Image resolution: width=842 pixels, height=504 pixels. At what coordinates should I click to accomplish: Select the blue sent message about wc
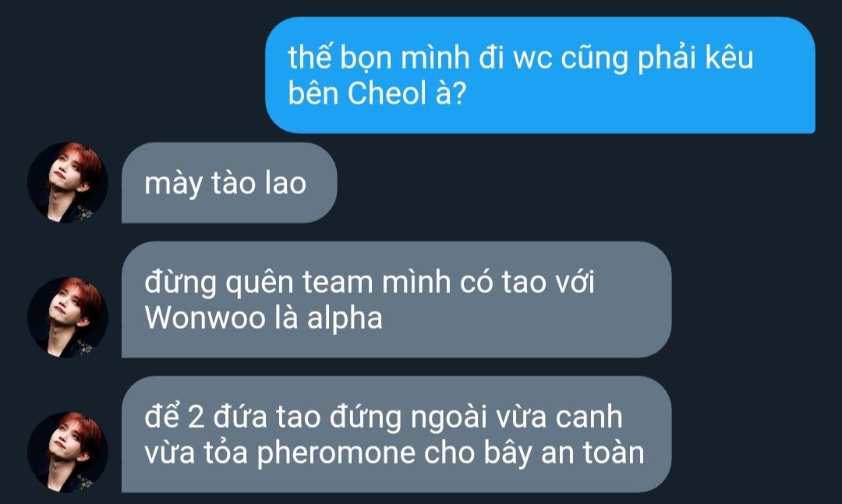[540, 75]
